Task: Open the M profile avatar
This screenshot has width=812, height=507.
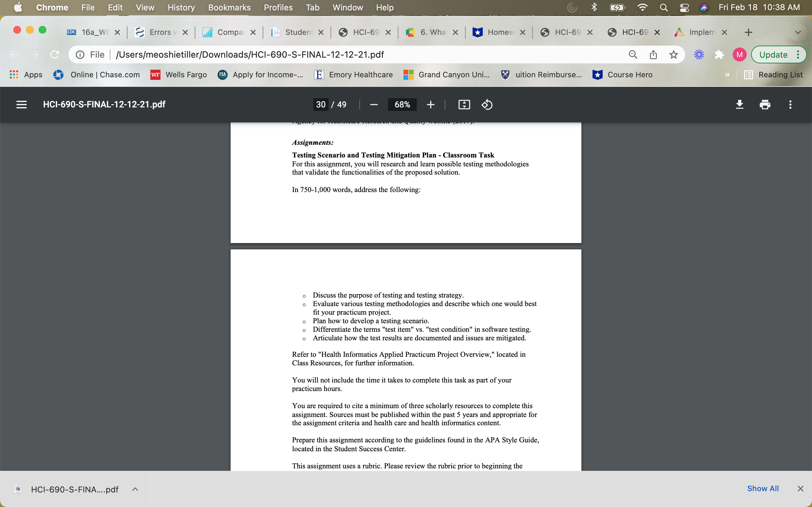Action: (740, 54)
